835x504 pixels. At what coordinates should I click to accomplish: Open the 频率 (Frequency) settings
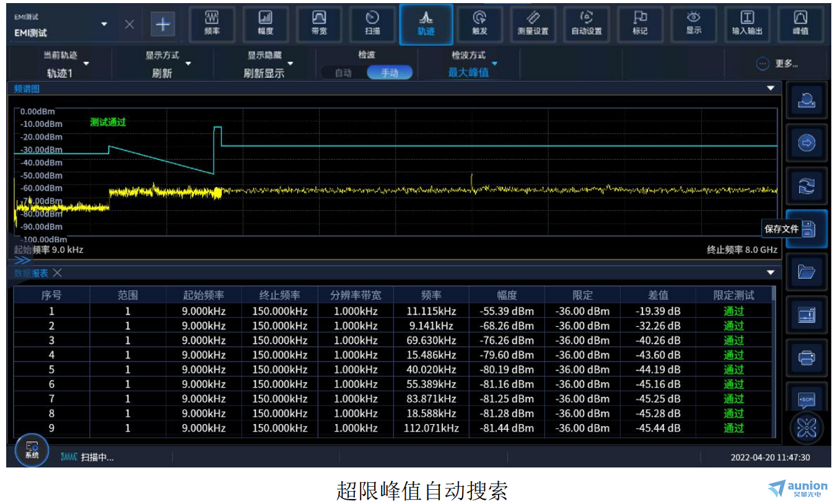pos(212,24)
